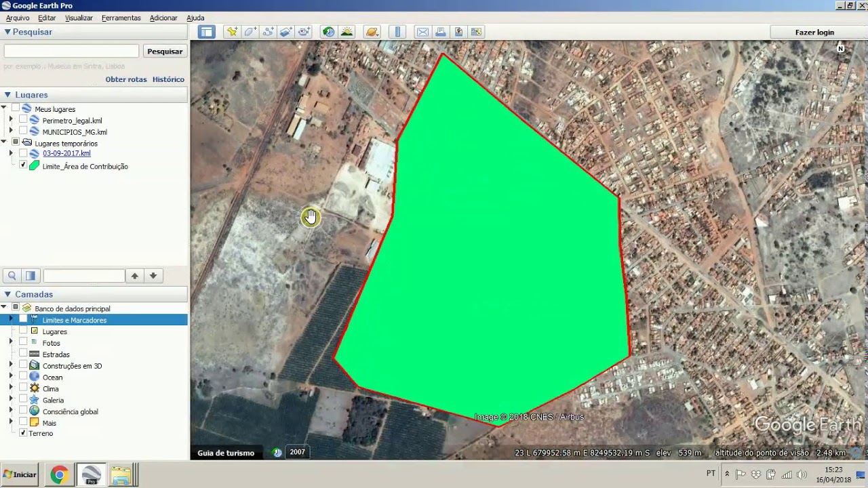
Task: Open the Guia de turismo button
Action: pyautogui.click(x=226, y=453)
